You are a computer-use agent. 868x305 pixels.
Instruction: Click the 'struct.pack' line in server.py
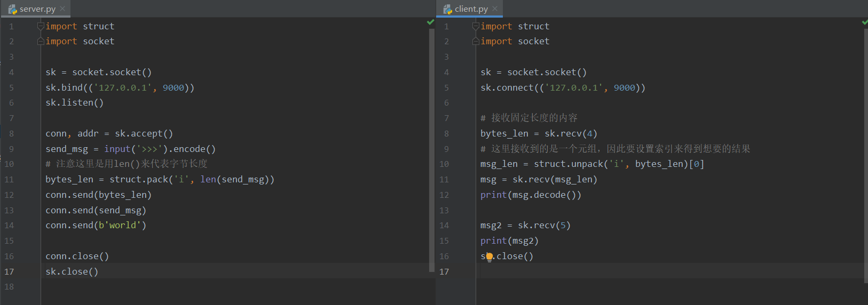pyautogui.click(x=160, y=179)
